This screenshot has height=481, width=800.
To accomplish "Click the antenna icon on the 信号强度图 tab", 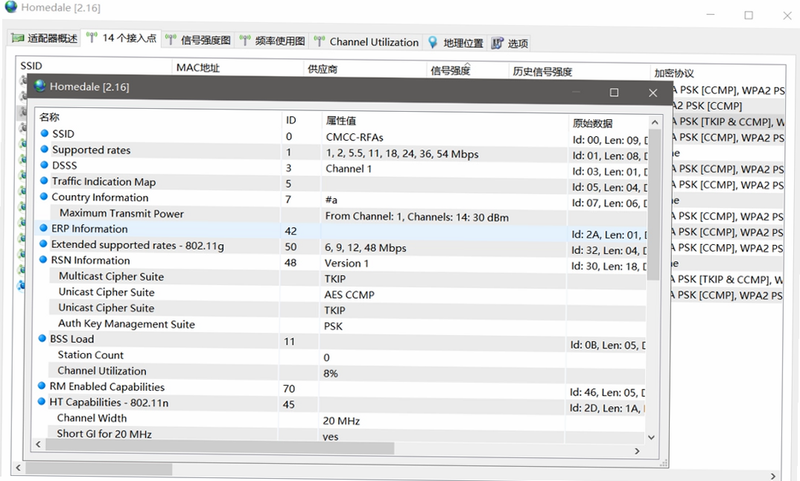I will [170, 40].
